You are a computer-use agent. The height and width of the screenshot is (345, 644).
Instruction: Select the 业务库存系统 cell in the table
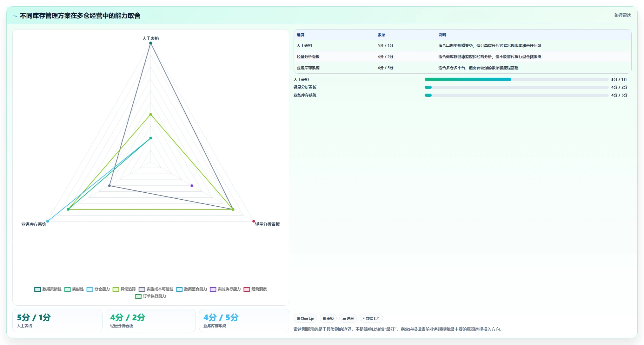coord(308,68)
